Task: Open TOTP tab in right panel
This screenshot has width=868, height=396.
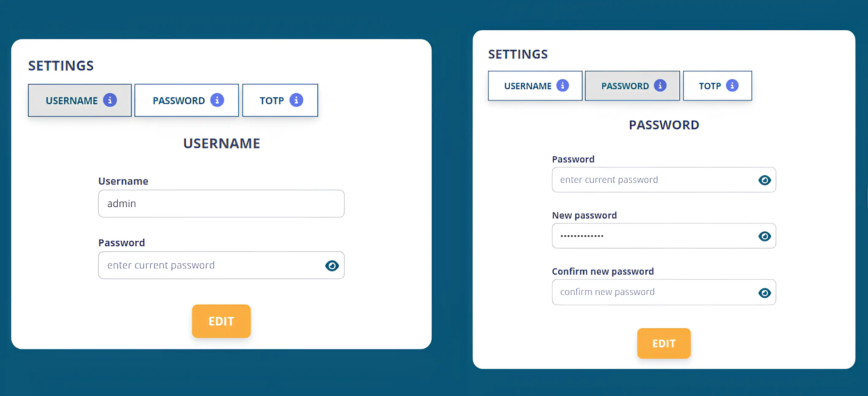Action: (x=717, y=86)
